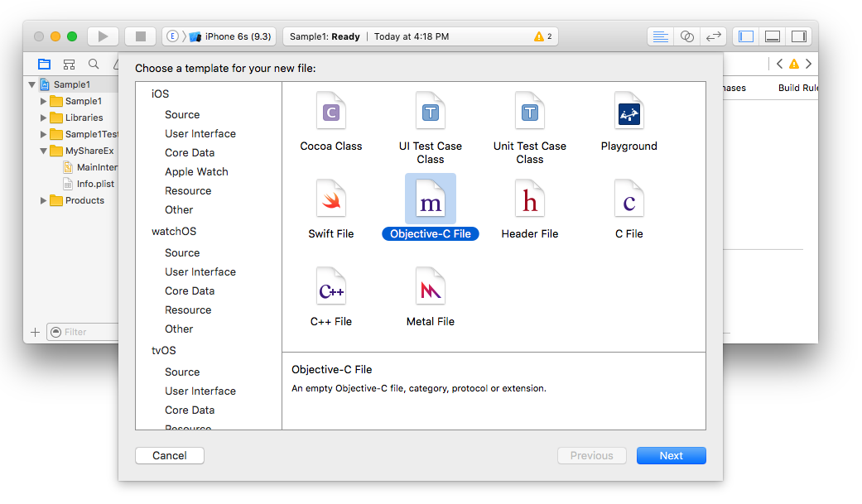Select the C++ File template

(x=331, y=287)
